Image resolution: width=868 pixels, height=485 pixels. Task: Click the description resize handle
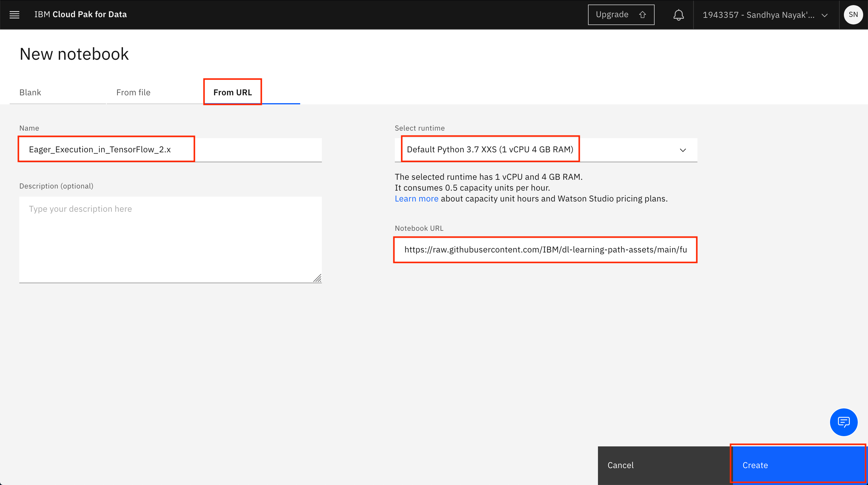pyautogui.click(x=317, y=278)
